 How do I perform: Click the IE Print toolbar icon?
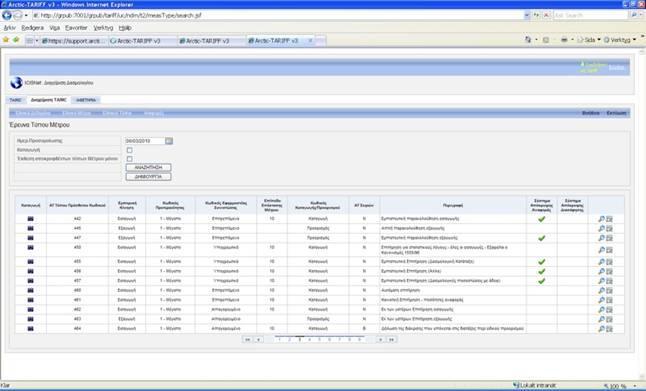pyautogui.click(x=564, y=40)
